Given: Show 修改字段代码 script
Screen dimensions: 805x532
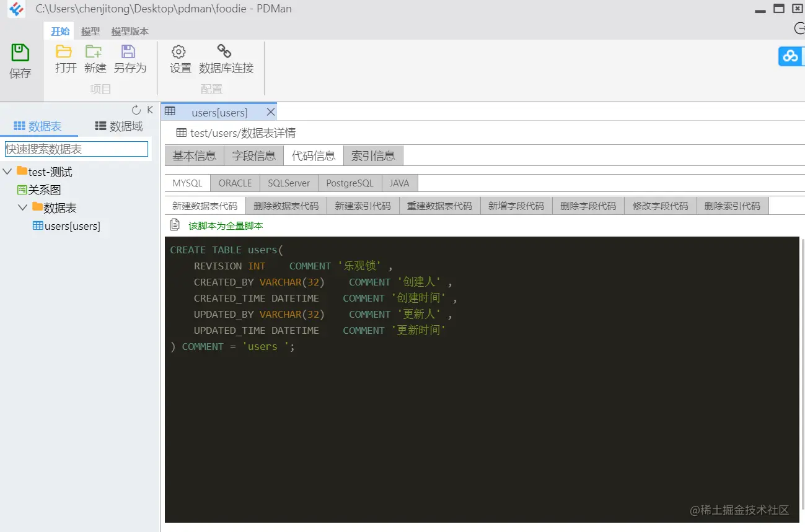Looking at the screenshot, I should click(661, 206).
